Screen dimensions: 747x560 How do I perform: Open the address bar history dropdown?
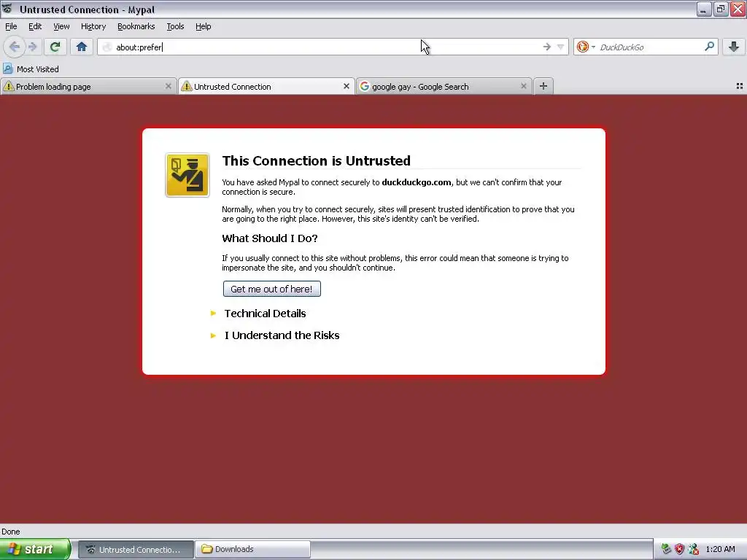point(561,47)
